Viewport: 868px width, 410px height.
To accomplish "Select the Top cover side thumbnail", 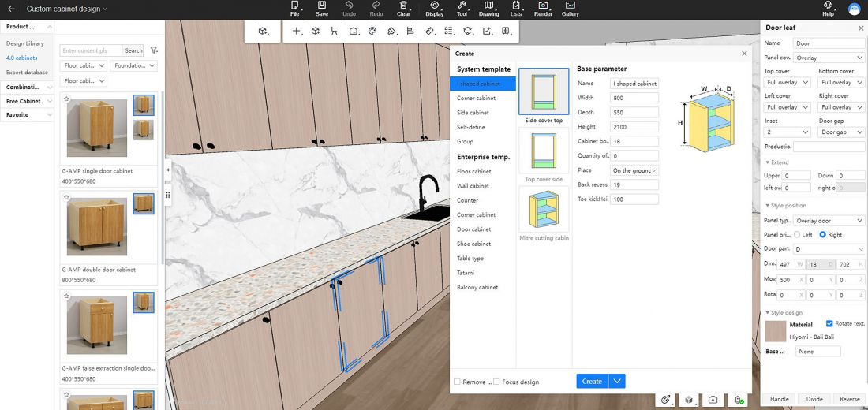I will point(544,151).
